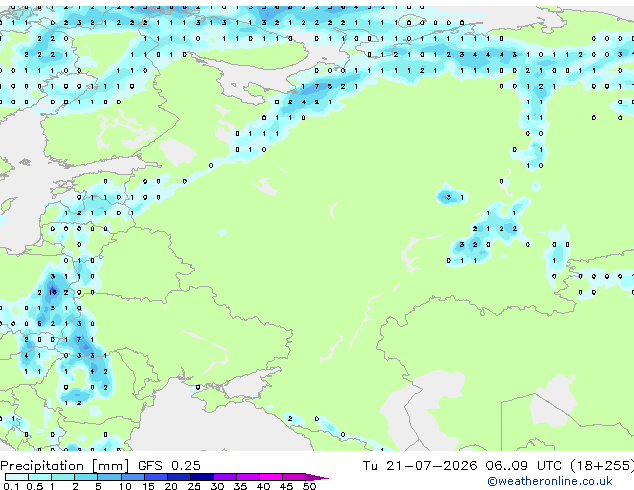Click the 'Tu 21-07-2026' date text
634x490 pixels.
420,466
